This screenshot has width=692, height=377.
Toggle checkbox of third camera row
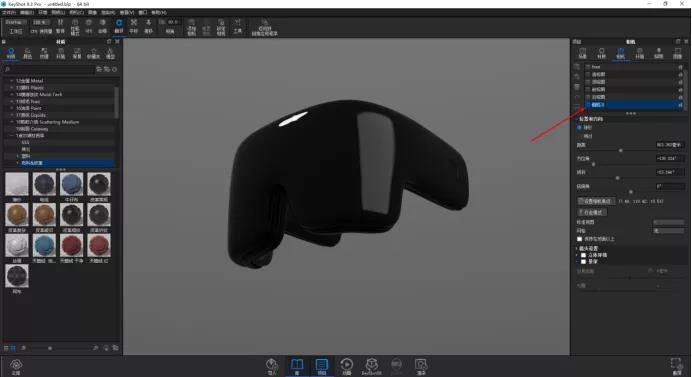pos(588,82)
